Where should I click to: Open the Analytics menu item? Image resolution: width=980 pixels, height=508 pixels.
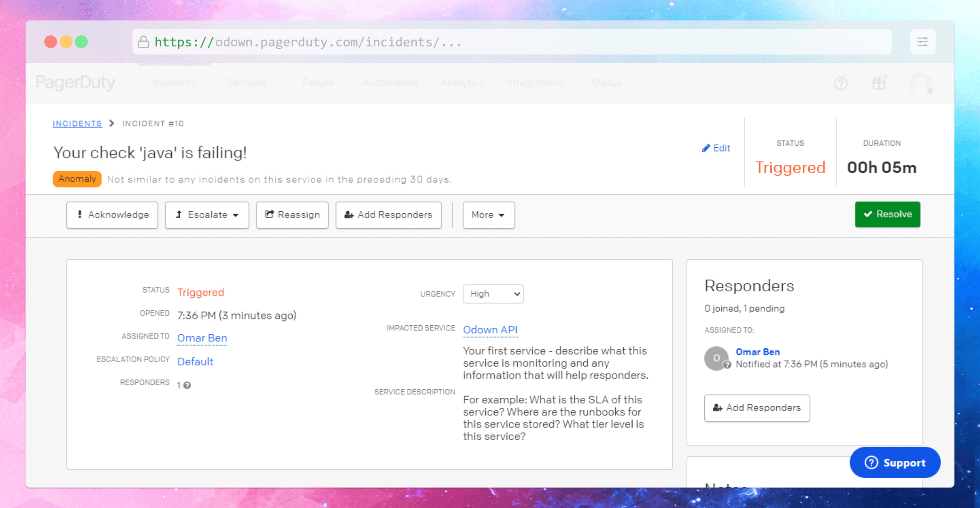[463, 83]
